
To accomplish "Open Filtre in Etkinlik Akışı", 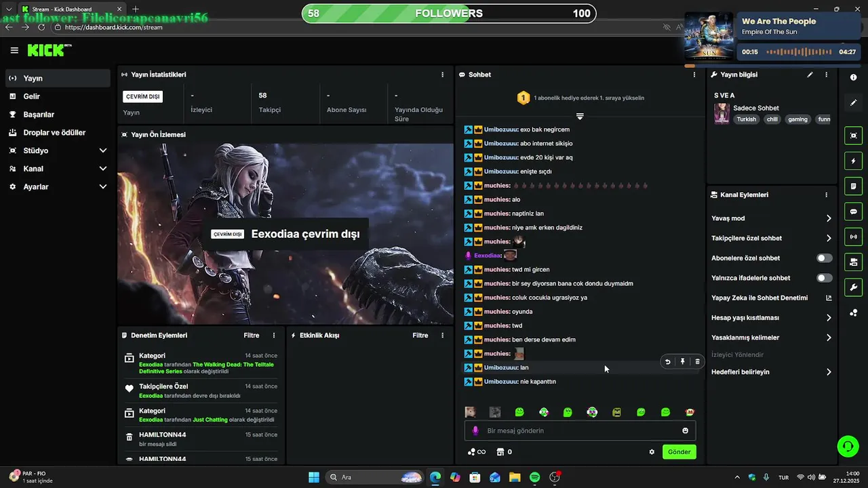I will pyautogui.click(x=420, y=335).
